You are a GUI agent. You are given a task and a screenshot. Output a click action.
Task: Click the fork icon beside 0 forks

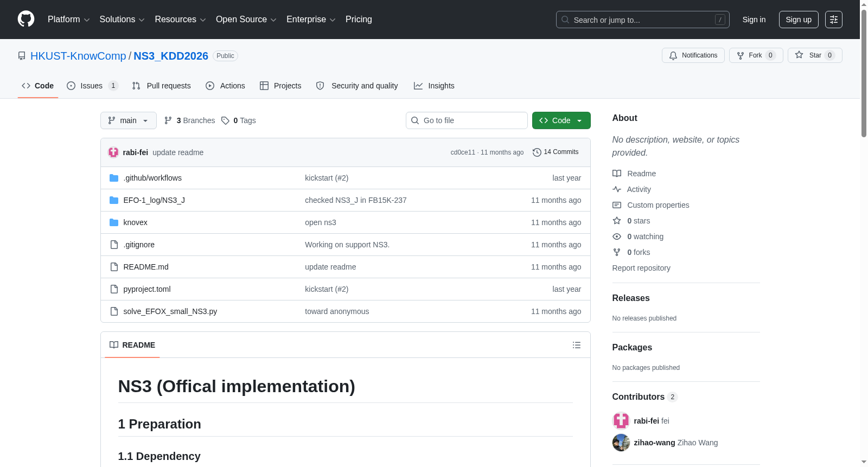(x=617, y=252)
